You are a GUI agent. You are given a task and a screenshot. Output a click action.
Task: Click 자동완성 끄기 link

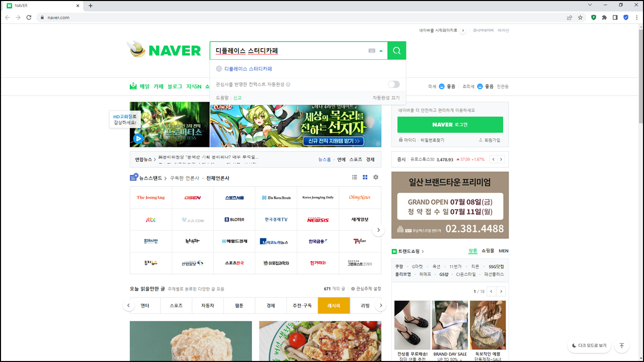[x=386, y=98]
